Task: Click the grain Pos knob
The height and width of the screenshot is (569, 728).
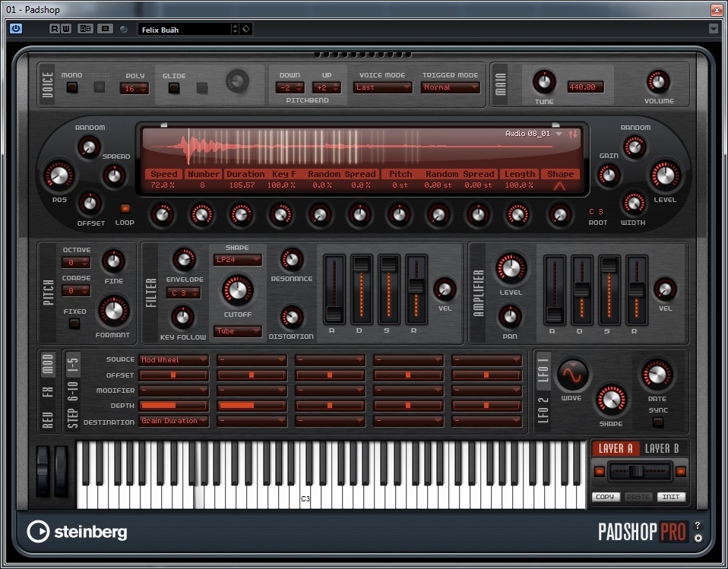Action: pos(59,176)
